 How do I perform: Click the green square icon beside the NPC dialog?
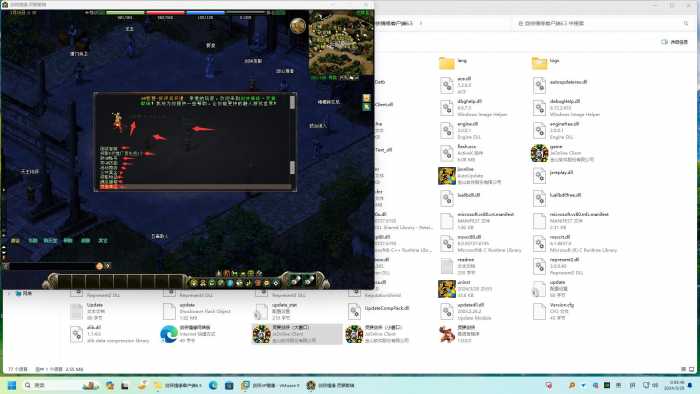(x=367, y=107)
